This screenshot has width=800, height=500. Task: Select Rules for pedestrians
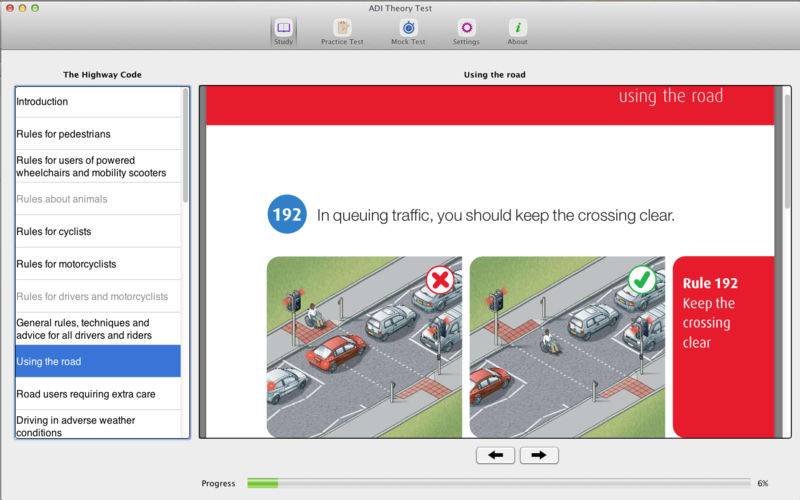click(98, 134)
